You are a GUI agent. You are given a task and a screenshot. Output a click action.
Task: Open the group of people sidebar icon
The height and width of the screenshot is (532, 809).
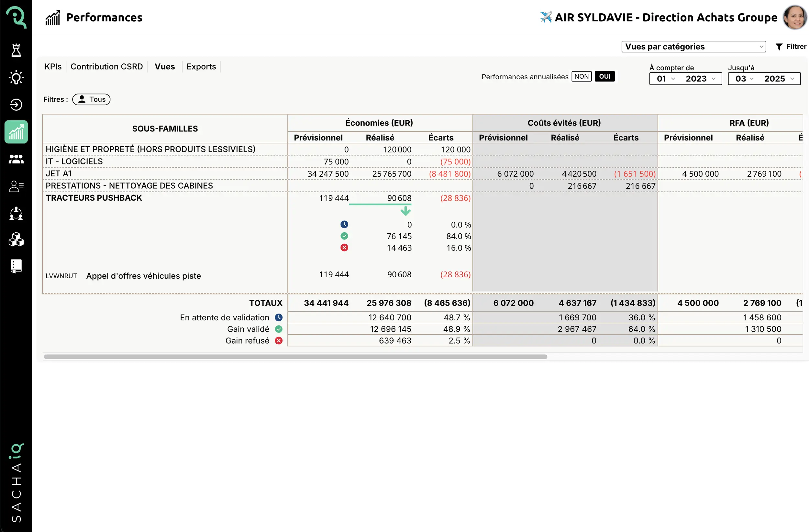click(16, 159)
